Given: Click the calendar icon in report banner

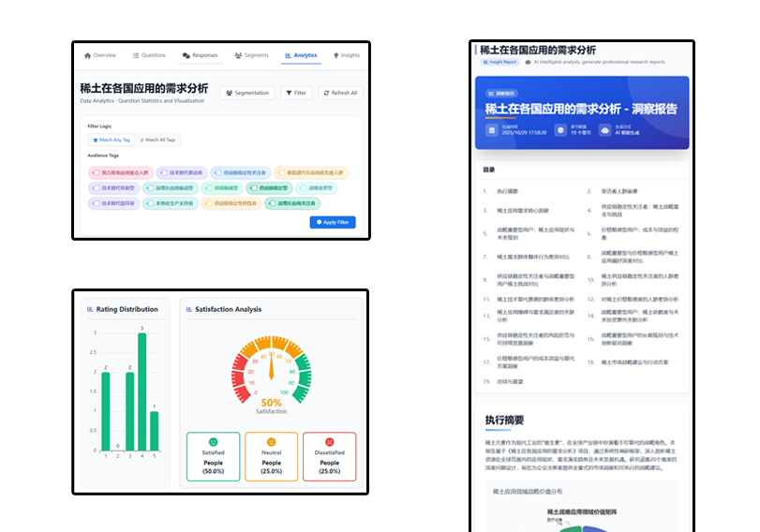Looking at the screenshot, I should pos(492,130).
